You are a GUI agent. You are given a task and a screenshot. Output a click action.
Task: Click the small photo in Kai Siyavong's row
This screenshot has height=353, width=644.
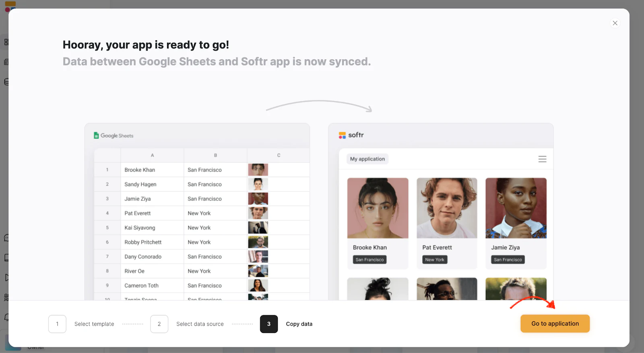(258, 228)
